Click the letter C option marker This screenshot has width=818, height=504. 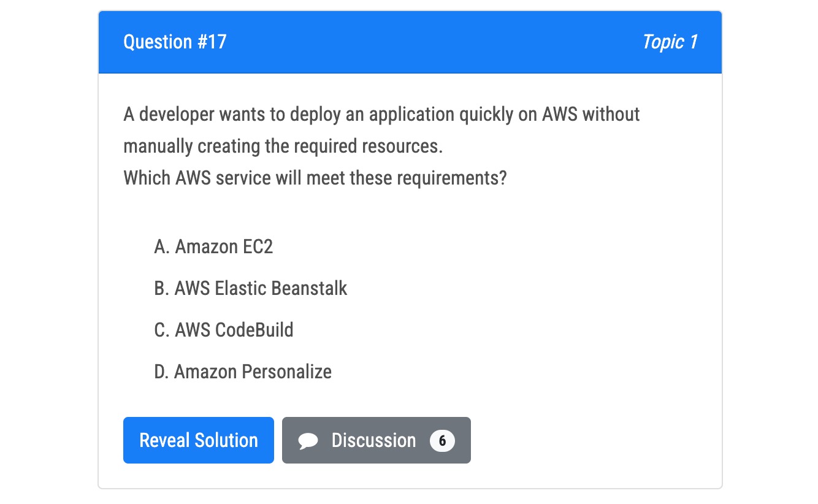(161, 330)
